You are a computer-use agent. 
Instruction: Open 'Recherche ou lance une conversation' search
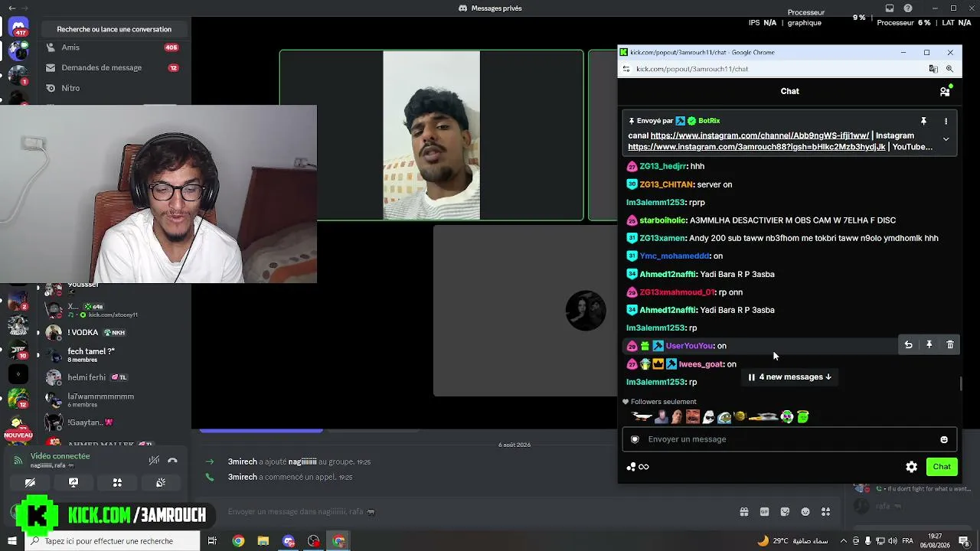[114, 29]
